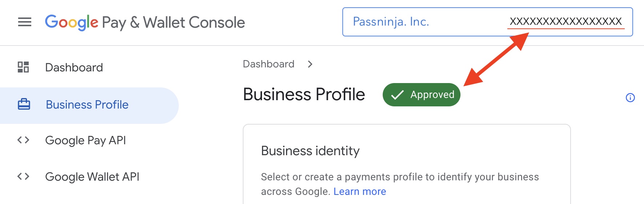The height and width of the screenshot is (204, 644).
Task: Select Dashboard in the sidebar
Action: pyautogui.click(x=74, y=67)
